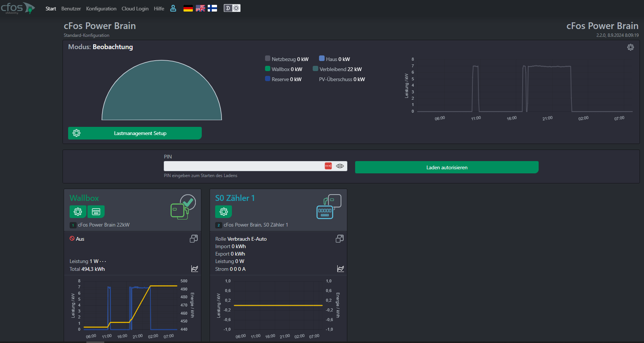
Task: Expand S0 Zähler 1 tile in window
Action: (x=339, y=238)
